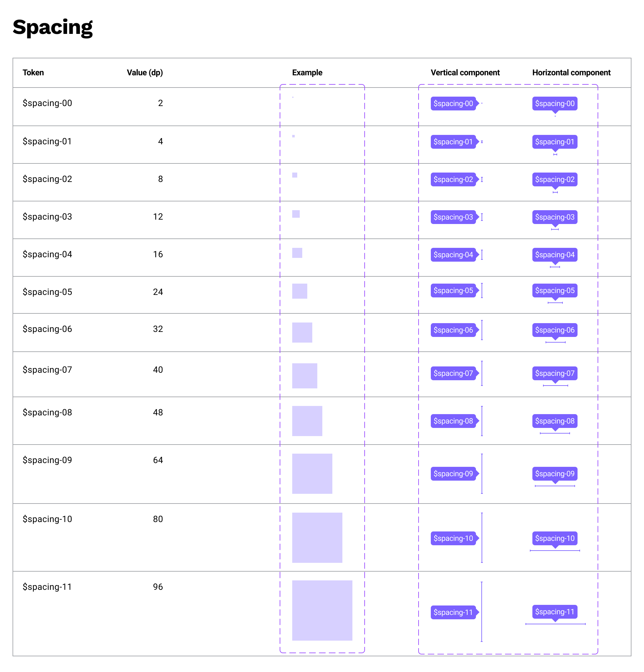Click the vertical component $spacing-11 tag

(453, 612)
